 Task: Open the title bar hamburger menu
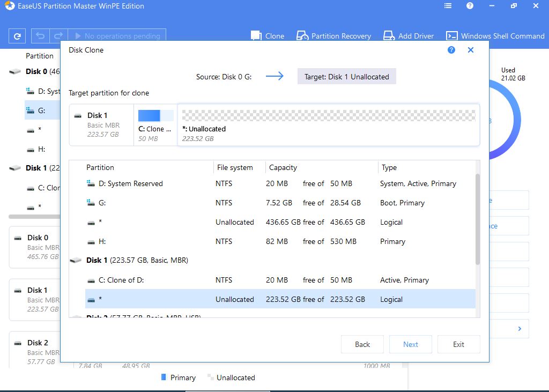(448, 6)
